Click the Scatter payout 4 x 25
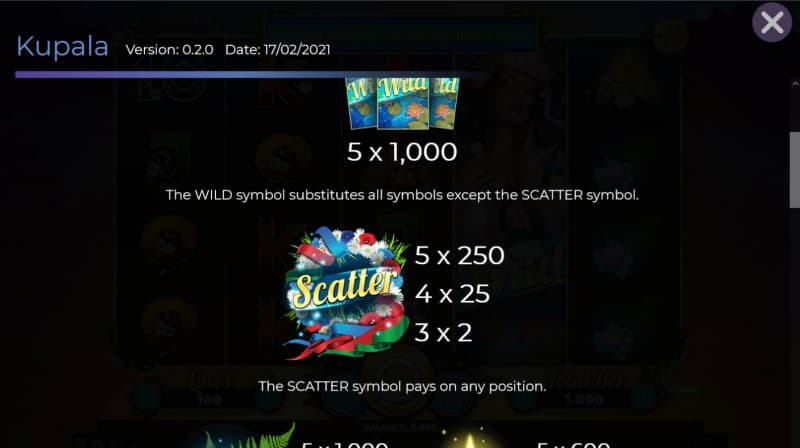Image resolution: width=800 pixels, height=448 pixels. [x=452, y=294]
